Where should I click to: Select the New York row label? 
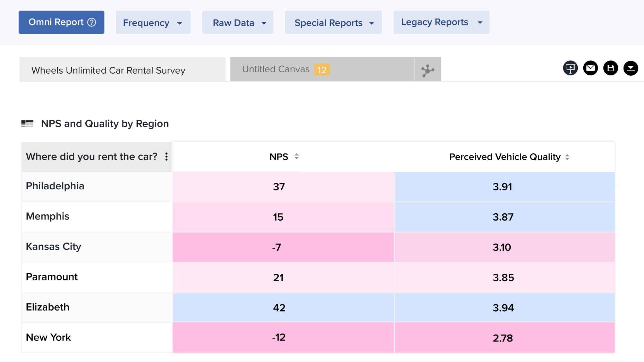[x=49, y=337]
